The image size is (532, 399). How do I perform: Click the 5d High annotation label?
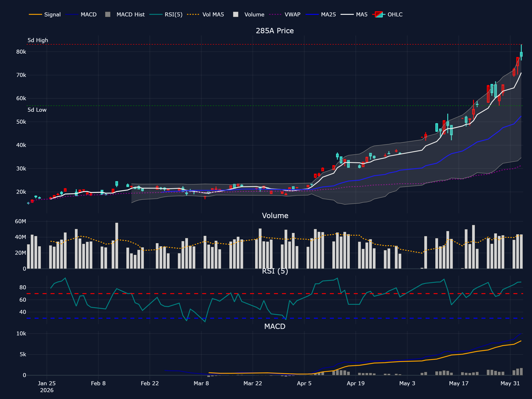[x=38, y=40]
